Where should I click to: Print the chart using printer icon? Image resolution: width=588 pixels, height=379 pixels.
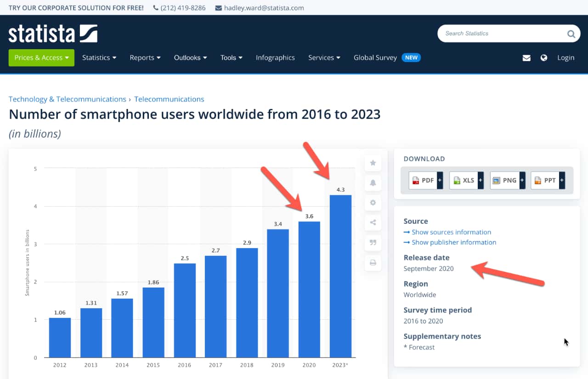click(373, 263)
